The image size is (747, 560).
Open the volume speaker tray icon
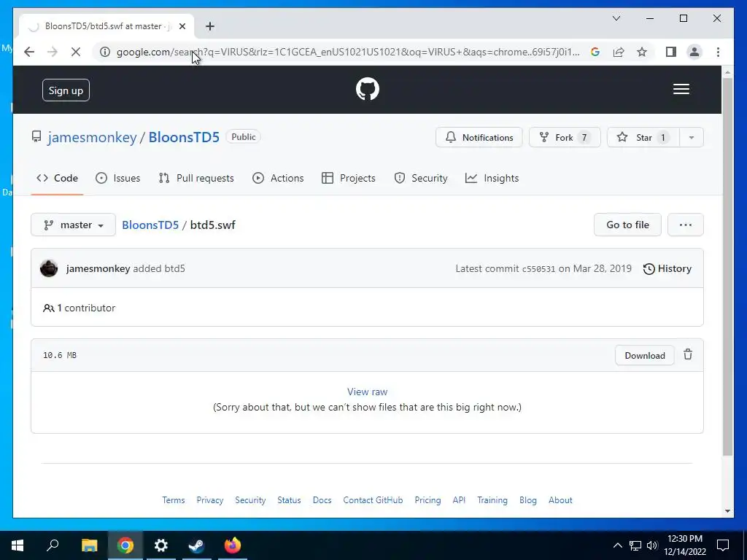tap(652, 545)
